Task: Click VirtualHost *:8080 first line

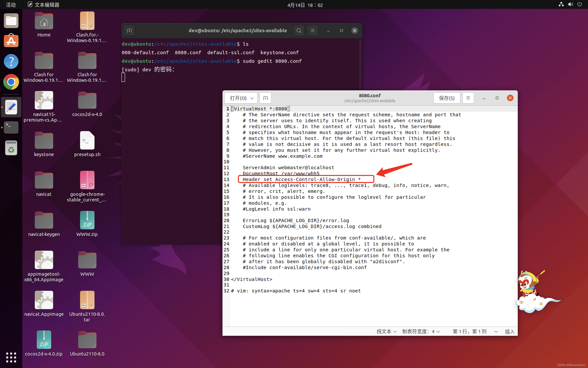Action: (x=260, y=109)
